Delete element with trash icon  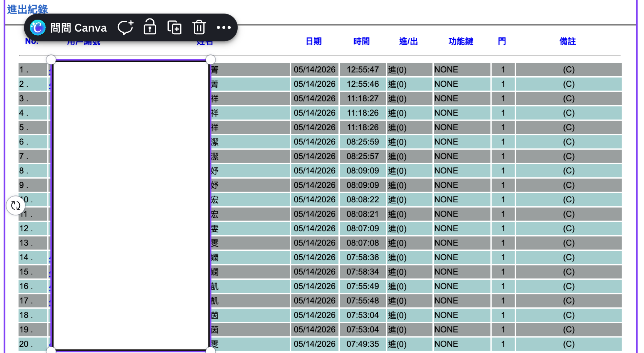(x=199, y=27)
